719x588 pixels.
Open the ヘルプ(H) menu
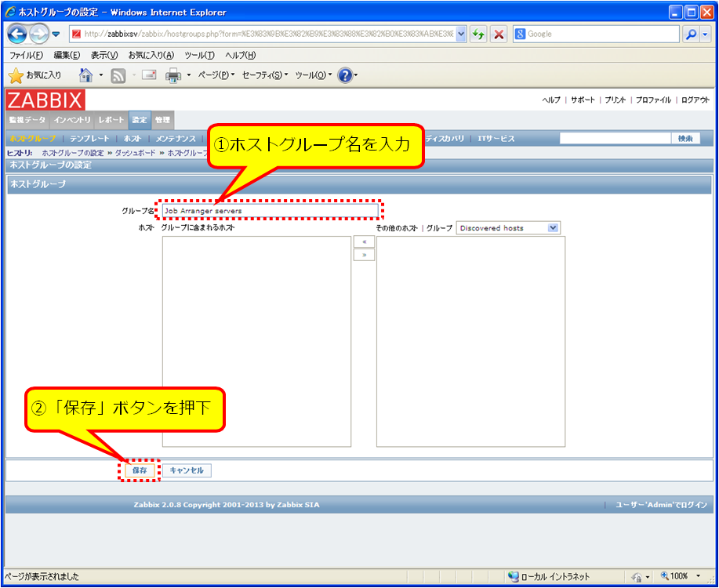[x=240, y=55]
